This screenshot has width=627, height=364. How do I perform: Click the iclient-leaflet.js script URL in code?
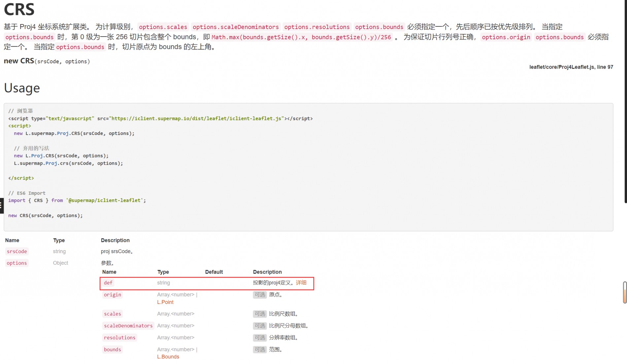(x=196, y=118)
